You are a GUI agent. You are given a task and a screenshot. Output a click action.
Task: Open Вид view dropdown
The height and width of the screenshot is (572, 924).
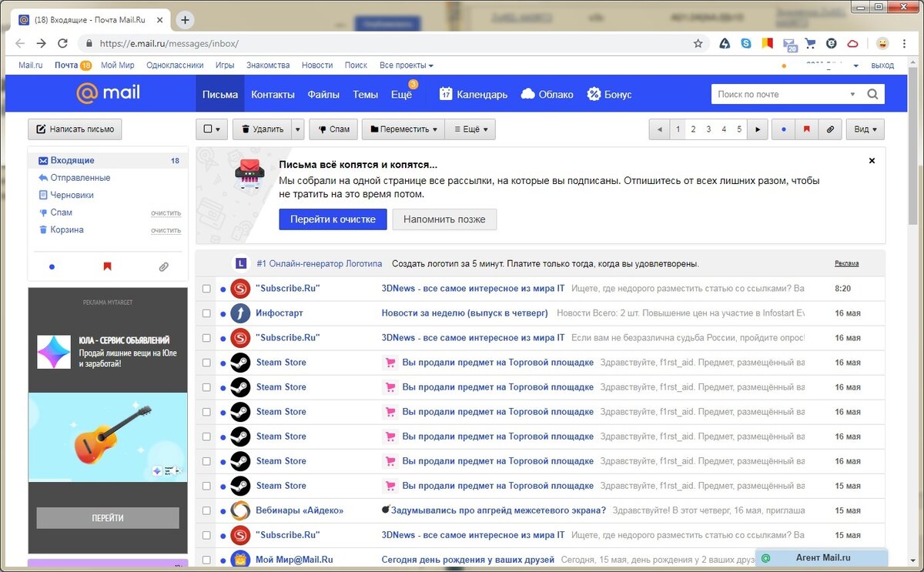865,129
